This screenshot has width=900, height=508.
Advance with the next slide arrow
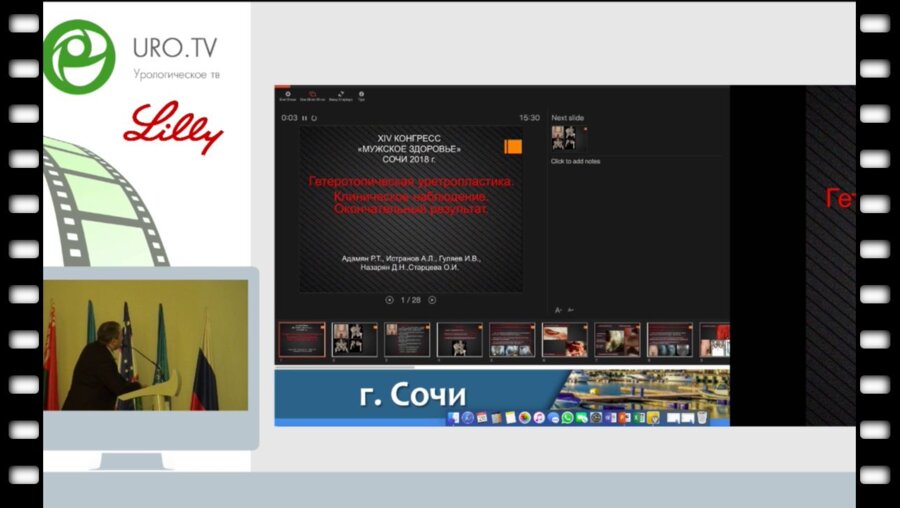432,300
